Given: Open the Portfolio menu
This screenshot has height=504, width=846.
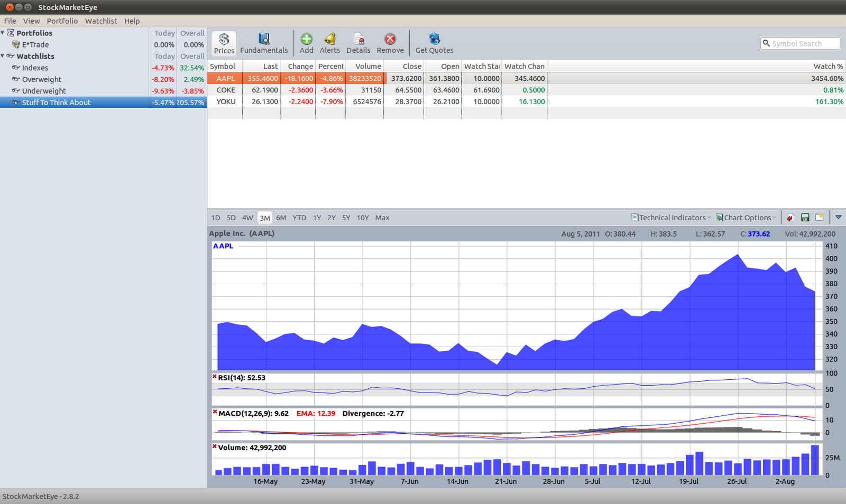Looking at the screenshot, I should pyautogui.click(x=62, y=21).
